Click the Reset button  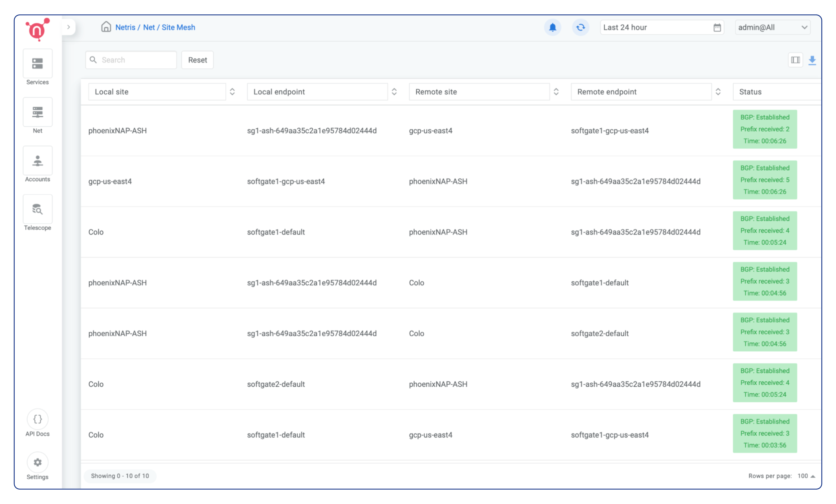coord(197,60)
